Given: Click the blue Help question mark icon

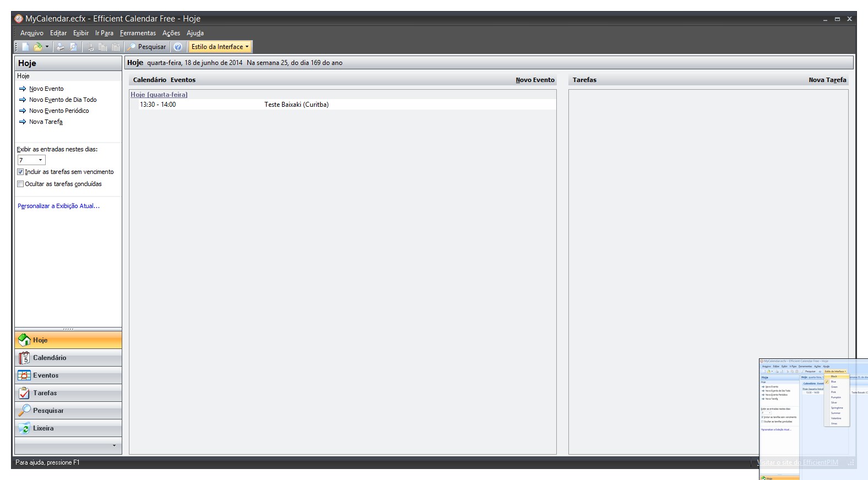Looking at the screenshot, I should click(178, 47).
